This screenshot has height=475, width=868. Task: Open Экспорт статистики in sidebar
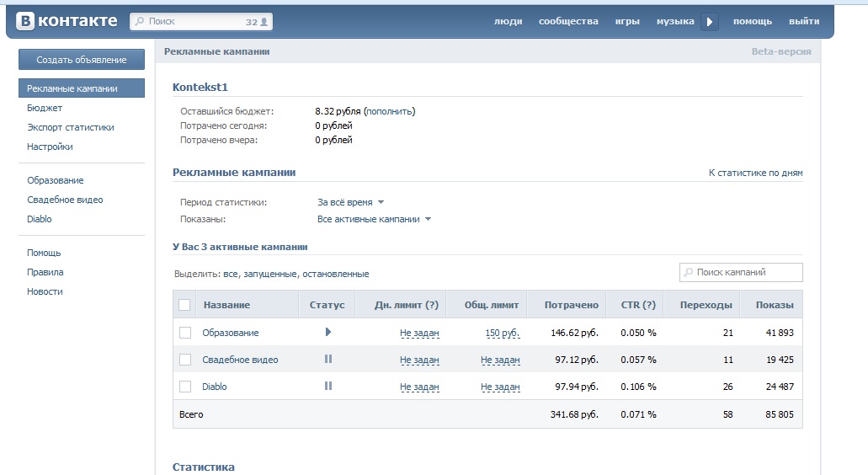(71, 127)
